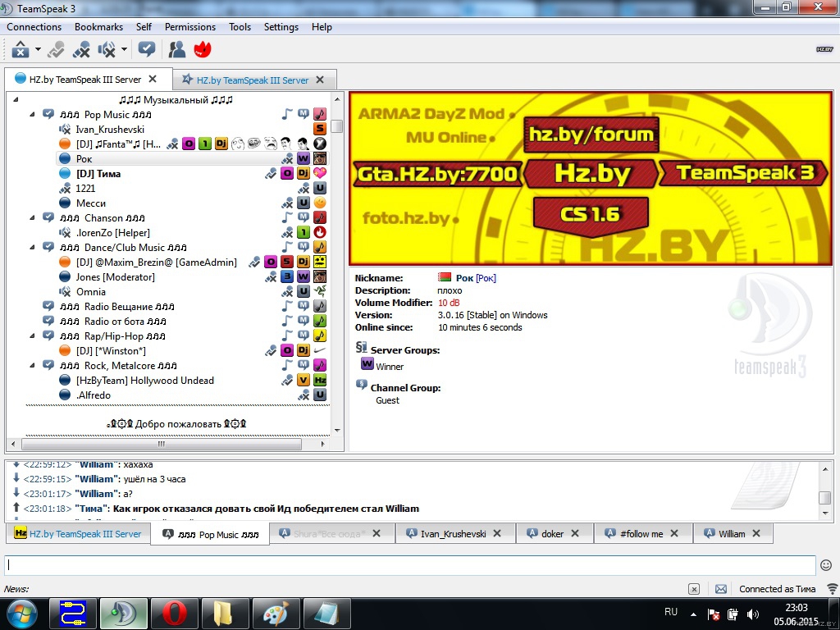Viewport: 840px width, 630px height.
Task: Click the volume speaker icon in system tray
Action: click(753, 614)
